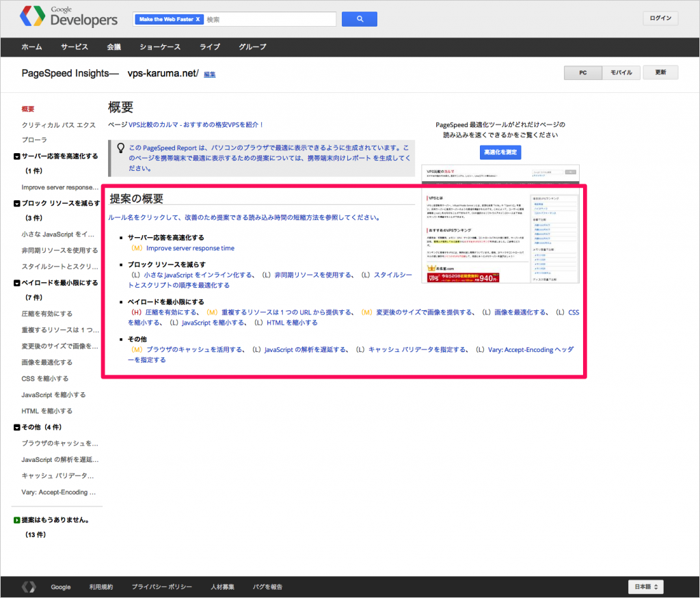Select 概要 in the sidebar

27,109
